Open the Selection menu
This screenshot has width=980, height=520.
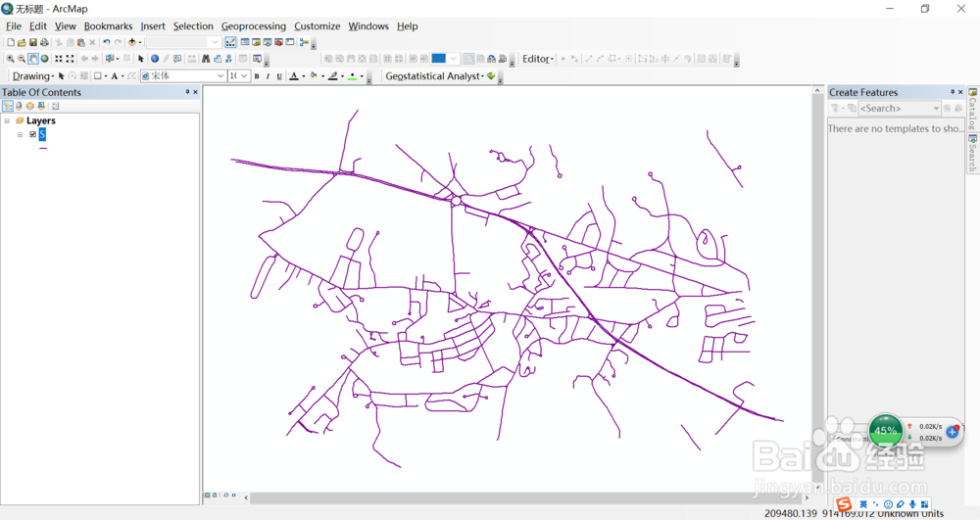pos(193,26)
